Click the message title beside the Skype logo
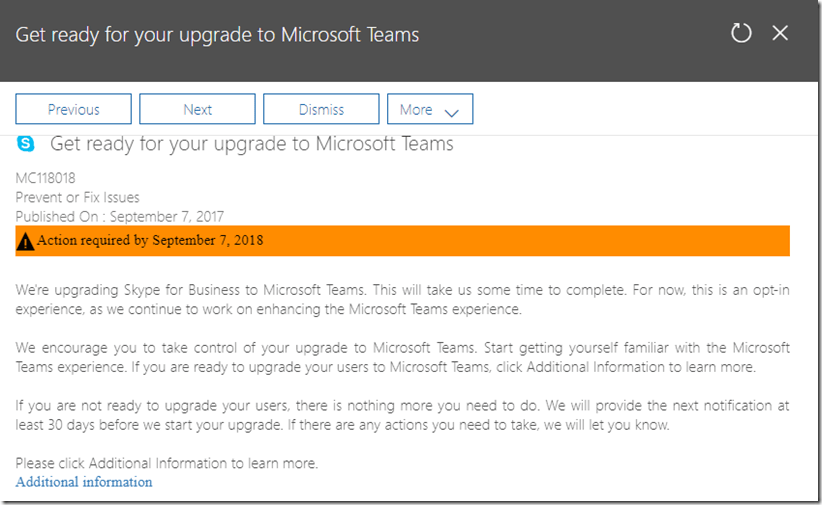 click(x=251, y=144)
